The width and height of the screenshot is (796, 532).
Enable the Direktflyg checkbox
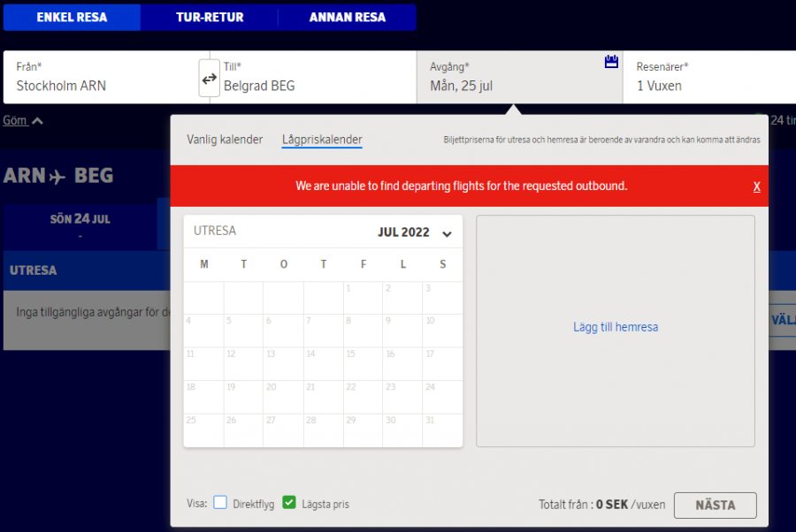pos(220,503)
